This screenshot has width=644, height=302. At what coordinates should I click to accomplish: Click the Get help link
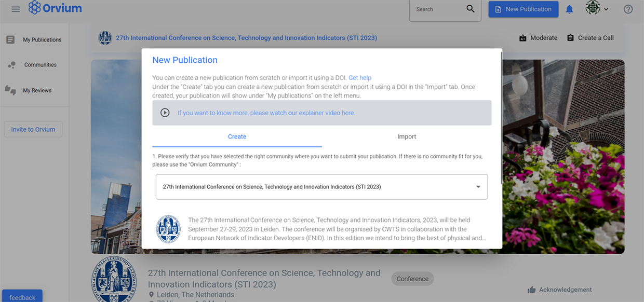click(360, 78)
